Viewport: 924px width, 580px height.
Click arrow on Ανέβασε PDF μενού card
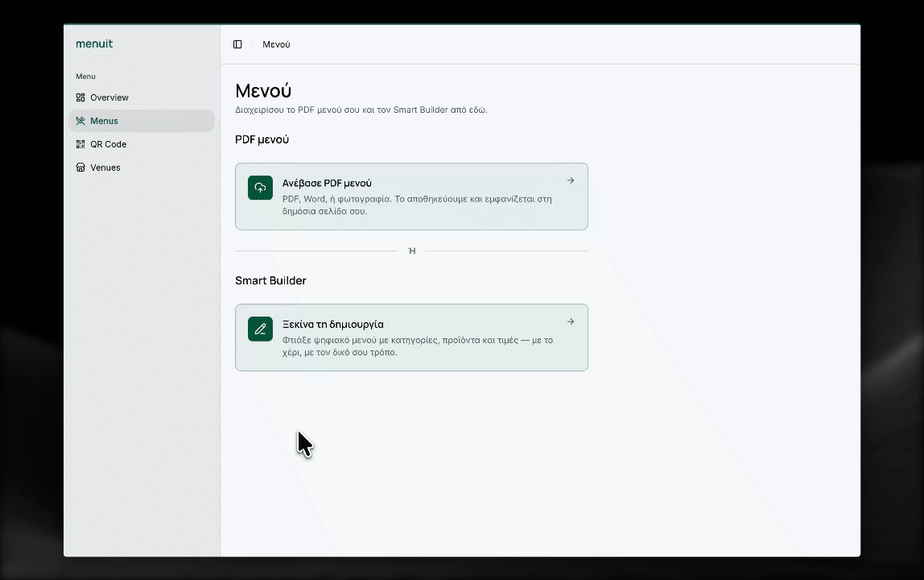pos(571,180)
